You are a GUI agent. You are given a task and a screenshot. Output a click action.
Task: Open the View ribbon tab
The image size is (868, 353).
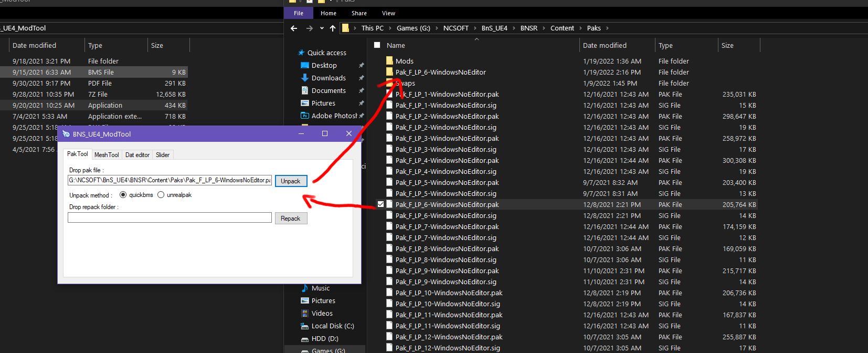389,13
